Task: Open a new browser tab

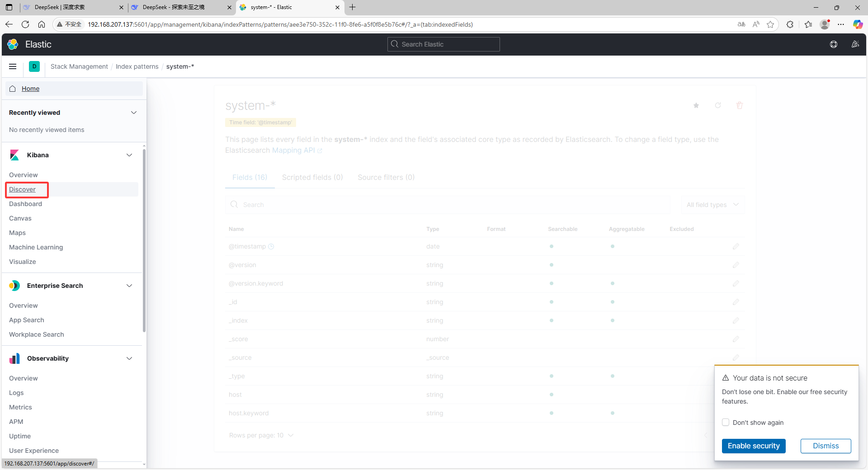Action: pyautogui.click(x=353, y=7)
